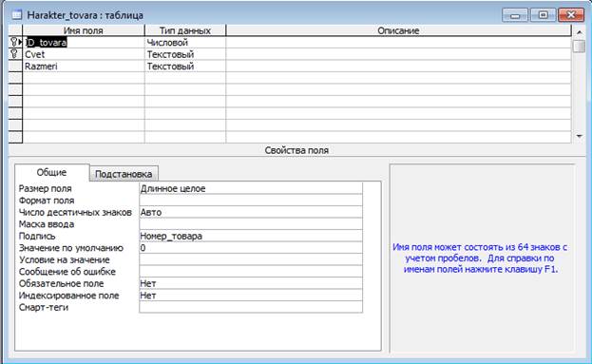Click the Размер поля property label
The width and height of the screenshot is (592, 364).
pos(46,188)
